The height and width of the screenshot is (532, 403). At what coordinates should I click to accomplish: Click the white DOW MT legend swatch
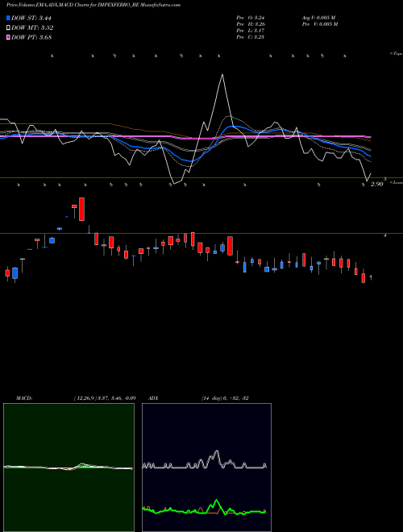[8, 28]
